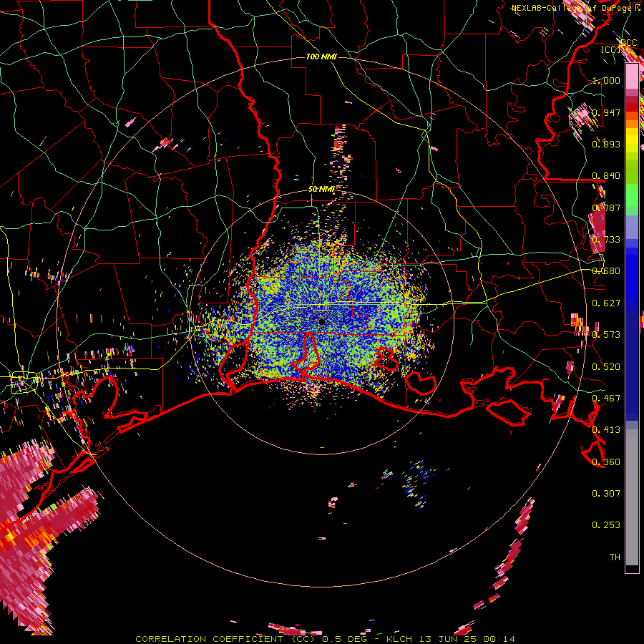This screenshot has height=644, width=644.
Task: Click the 50 NMI range ring label
Action: (321, 190)
